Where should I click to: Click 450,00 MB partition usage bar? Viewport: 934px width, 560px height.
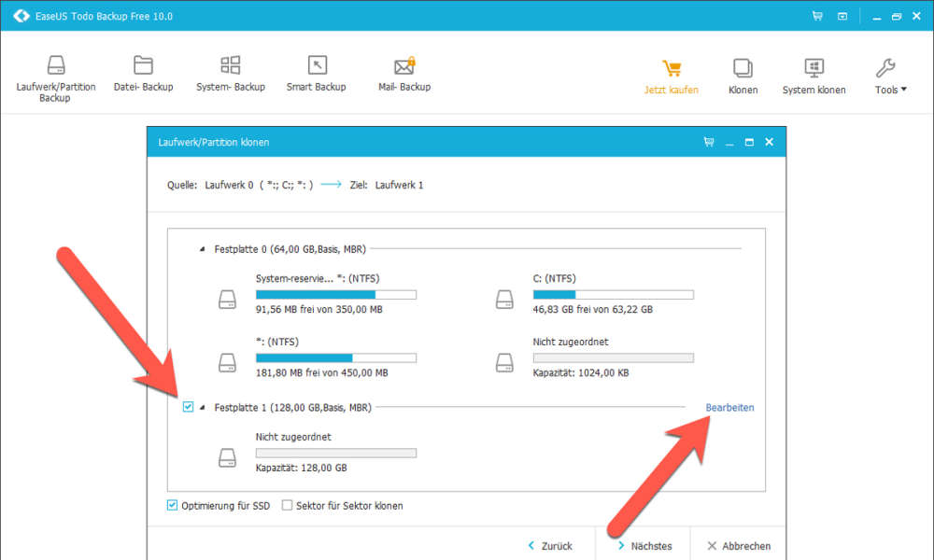[x=336, y=357]
